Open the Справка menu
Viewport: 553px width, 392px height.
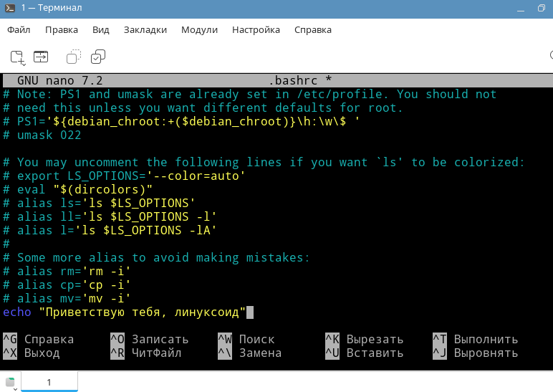coord(313,30)
